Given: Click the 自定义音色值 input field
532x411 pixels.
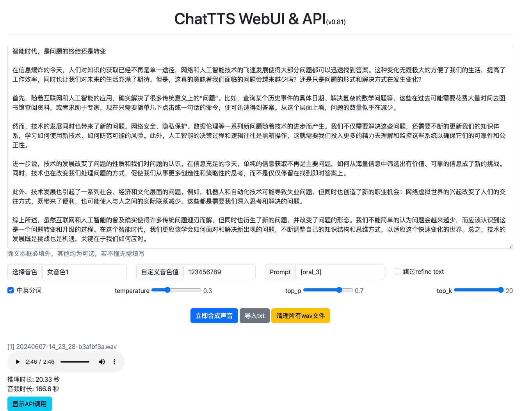Looking at the screenshot, I should point(219,272).
